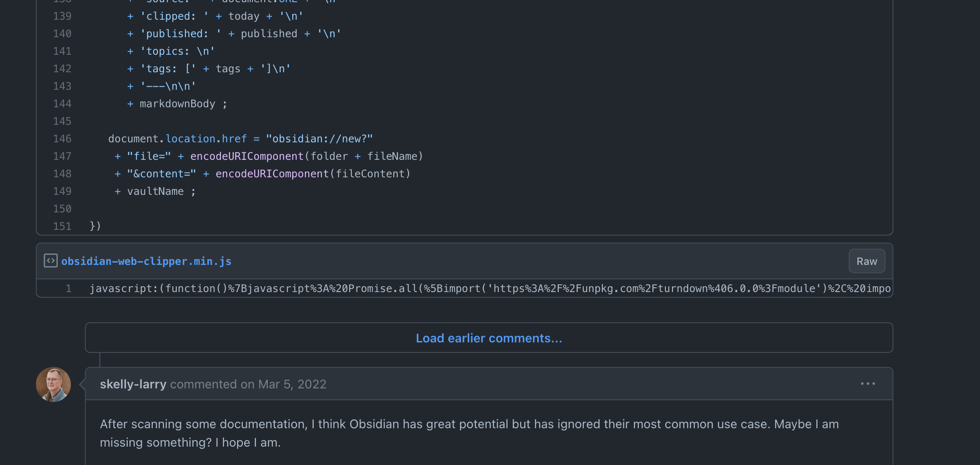Select line number 146 with document.location.href
Viewport: 980px width, 465px height.
(x=62, y=139)
